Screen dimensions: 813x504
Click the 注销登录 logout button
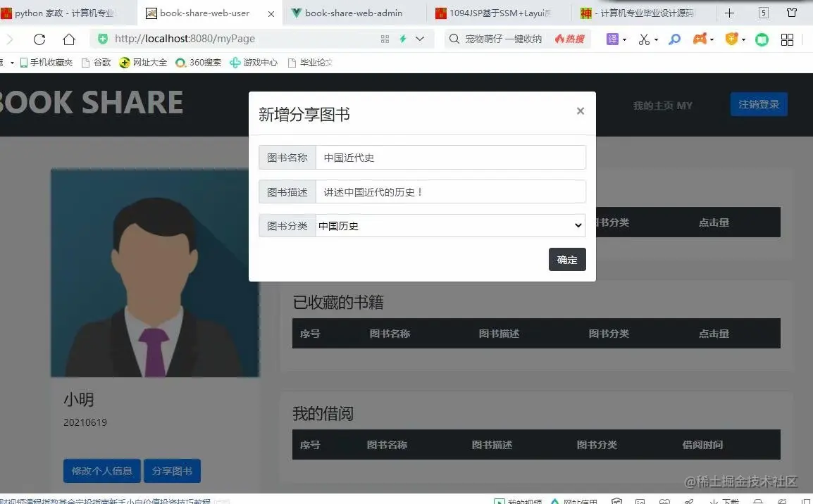759,105
